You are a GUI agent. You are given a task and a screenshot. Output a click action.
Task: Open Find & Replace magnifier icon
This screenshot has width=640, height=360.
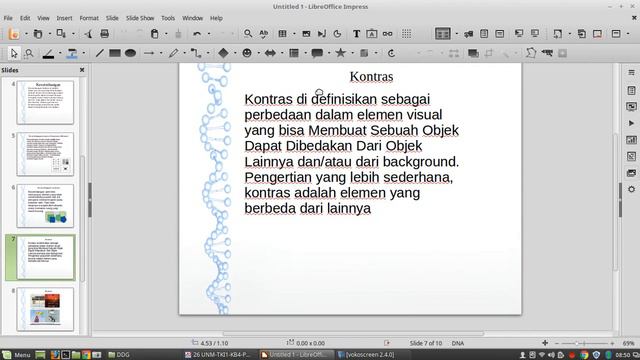pyautogui.click(x=248, y=34)
